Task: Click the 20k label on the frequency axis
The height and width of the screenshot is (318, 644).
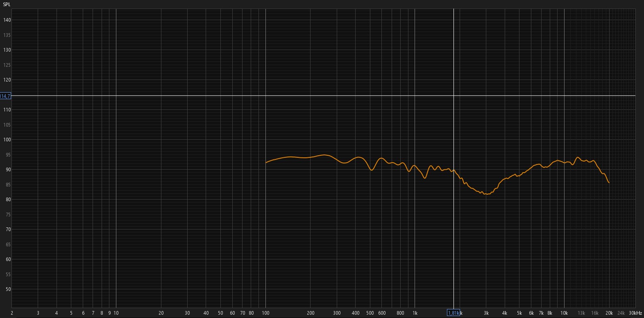Action: pos(609,313)
